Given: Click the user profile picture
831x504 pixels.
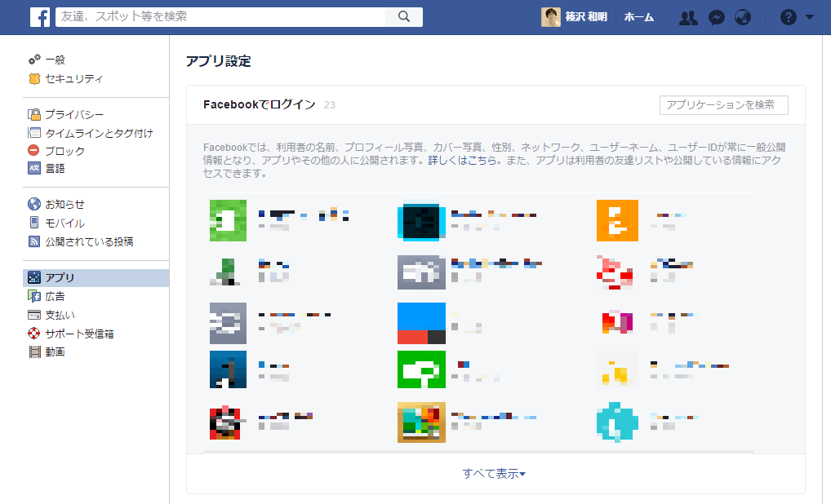Looking at the screenshot, I should click(x=551, y=17).
